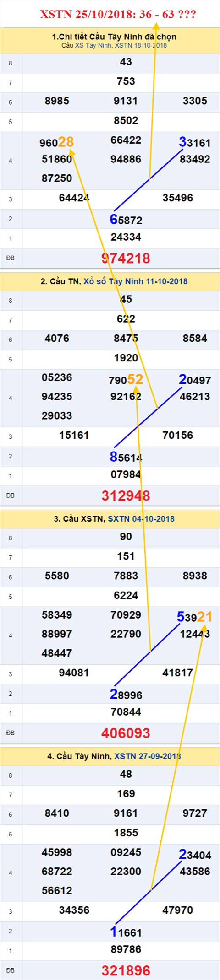Open the XSTN 27-09-2018 link
This screenshot has width=220, height=980.
pyautogui.click(x=148, y=756)
